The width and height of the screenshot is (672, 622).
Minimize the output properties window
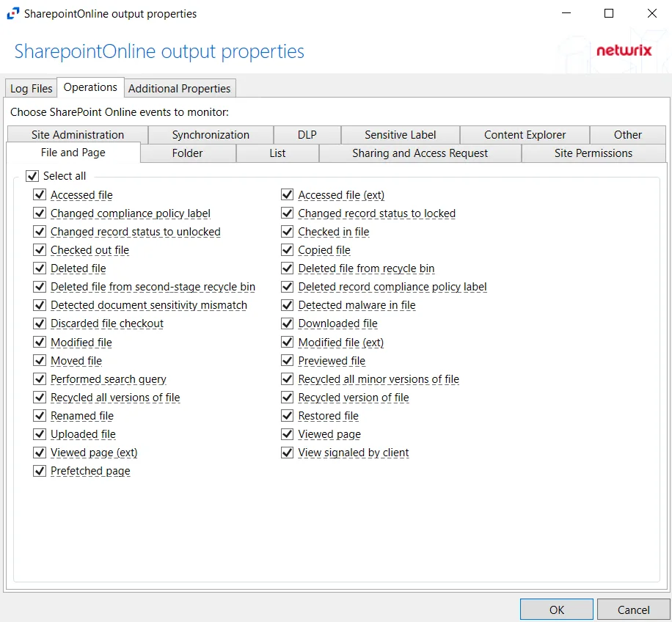click(x=566, y=13)
